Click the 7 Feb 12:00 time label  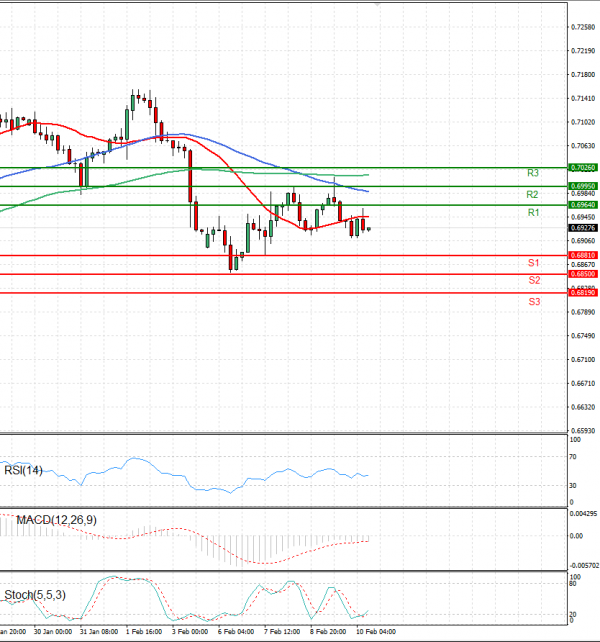click(x=282, y=632)
